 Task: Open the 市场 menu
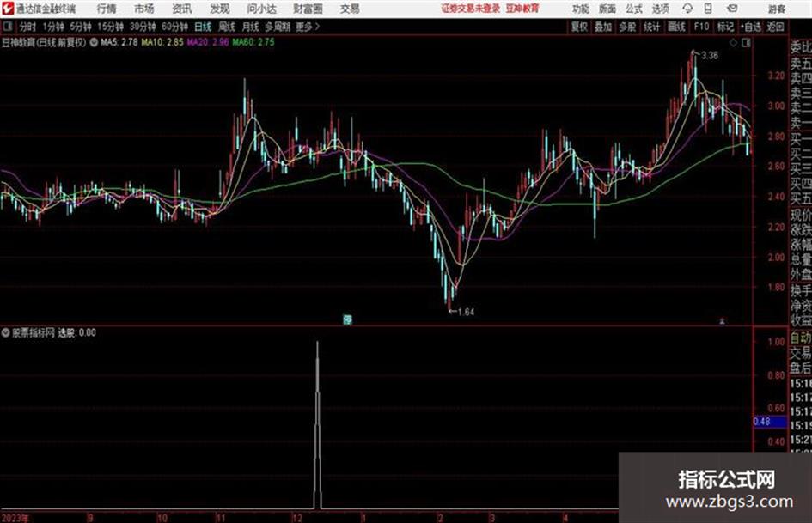(x=144, y=9)
